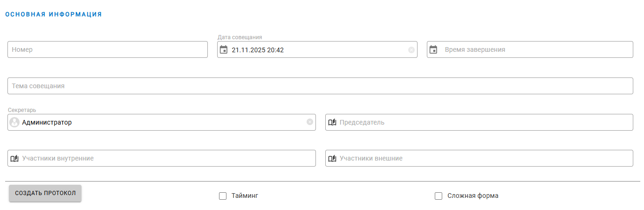Click the date text 21.11.2025 20:42
The width and height of the screenshot is (644, 210).
[x=258, y=49]
